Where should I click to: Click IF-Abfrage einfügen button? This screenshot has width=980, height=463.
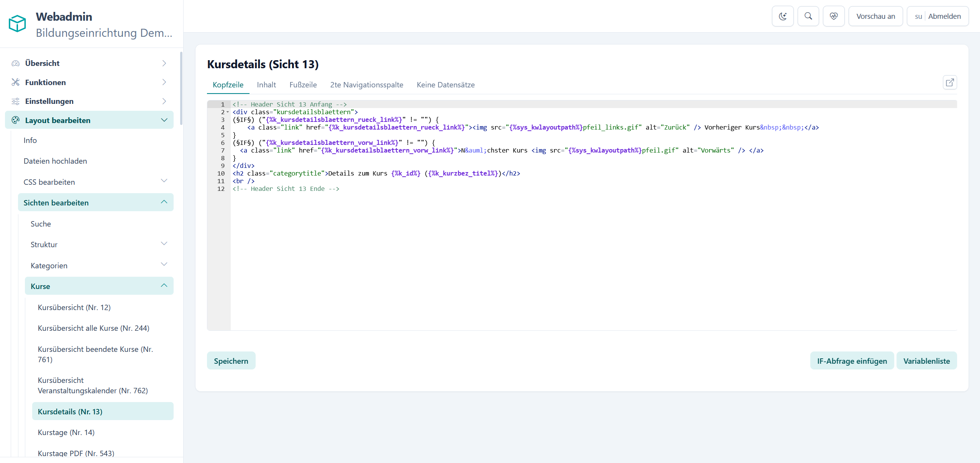pos(852,361)
